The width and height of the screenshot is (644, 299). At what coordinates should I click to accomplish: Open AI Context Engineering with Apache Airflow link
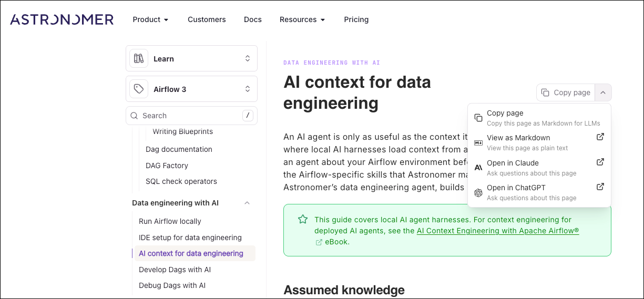pyautogui.click(x=498, y=231)
